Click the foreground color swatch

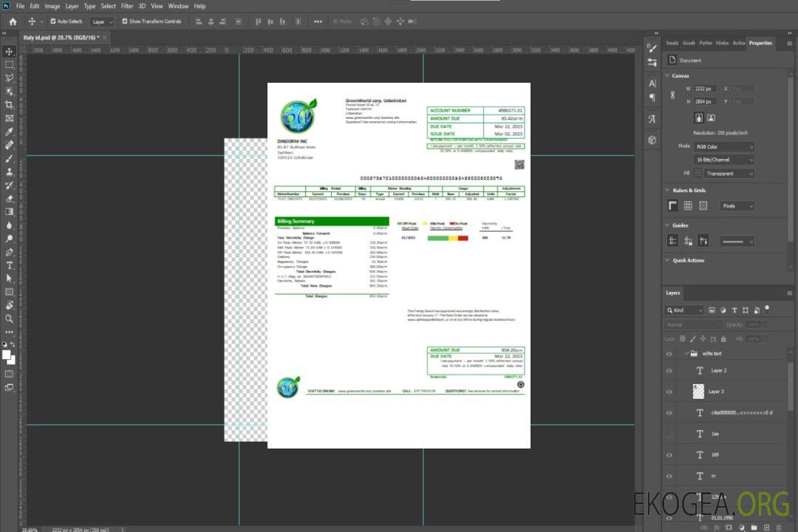7,356
